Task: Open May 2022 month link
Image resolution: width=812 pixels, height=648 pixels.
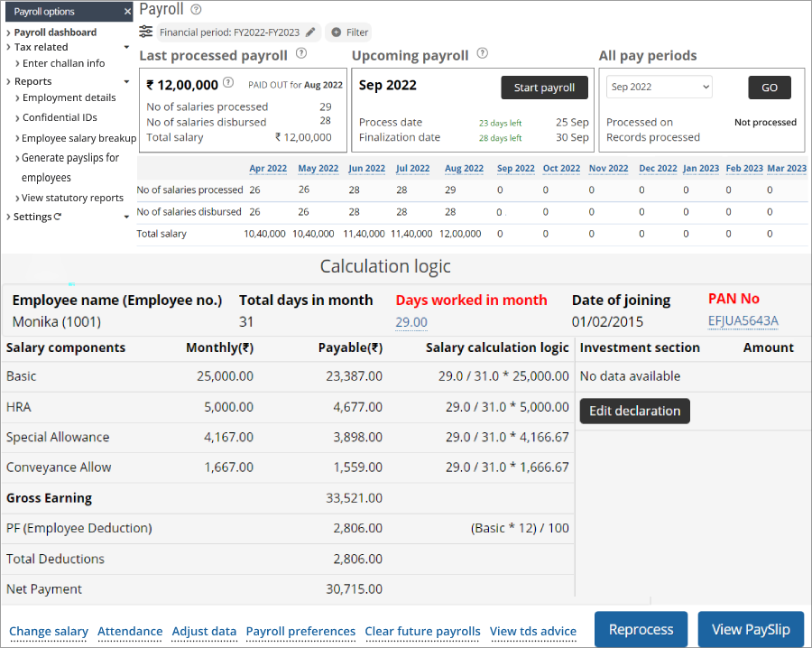Action: pyautogui.click(x=318, y=169)
